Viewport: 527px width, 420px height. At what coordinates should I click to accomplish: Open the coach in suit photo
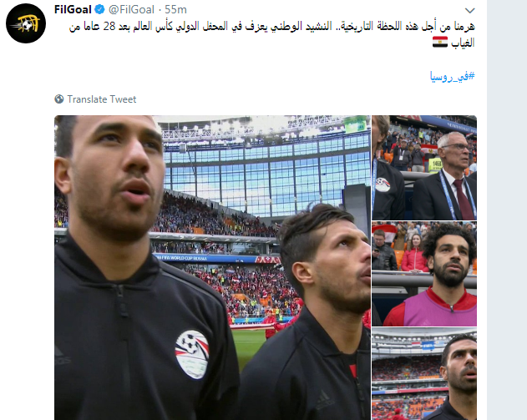pos(424,168)
